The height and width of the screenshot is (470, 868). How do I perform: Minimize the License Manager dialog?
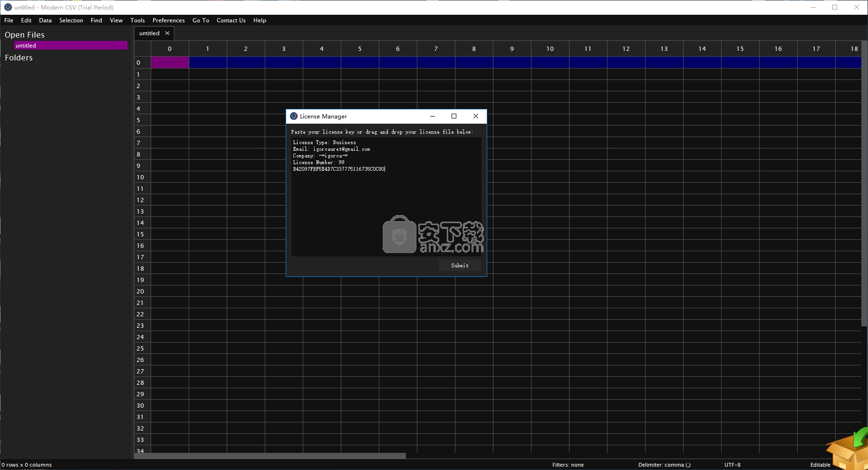pos(433,116)
